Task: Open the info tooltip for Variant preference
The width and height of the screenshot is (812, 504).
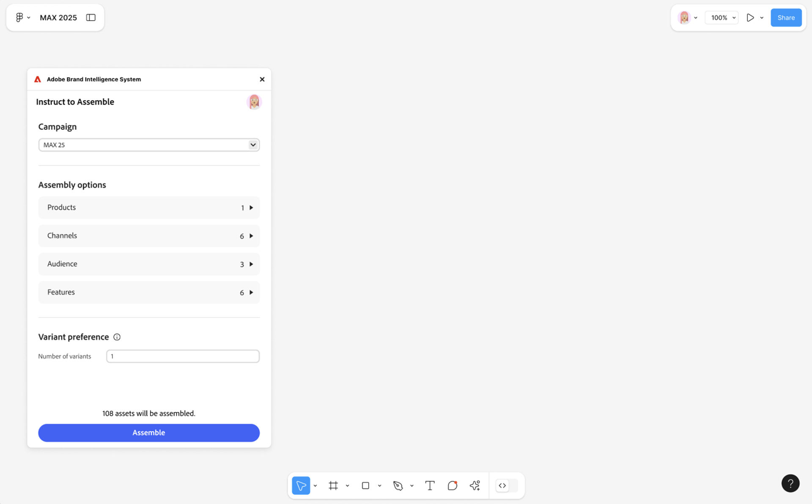Action: 117,337
